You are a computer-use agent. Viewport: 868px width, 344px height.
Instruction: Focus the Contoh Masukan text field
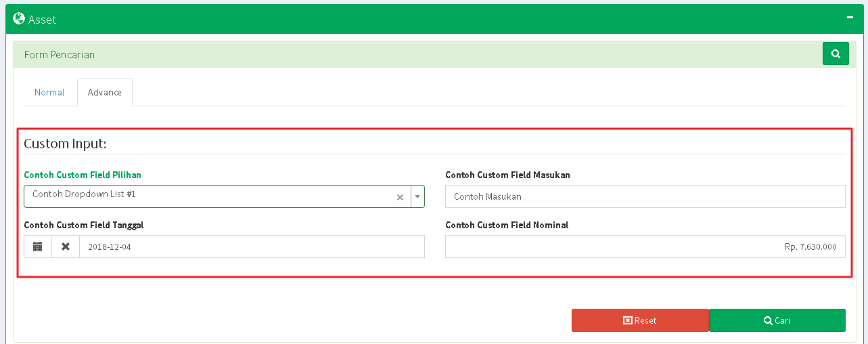click(645, 196)
